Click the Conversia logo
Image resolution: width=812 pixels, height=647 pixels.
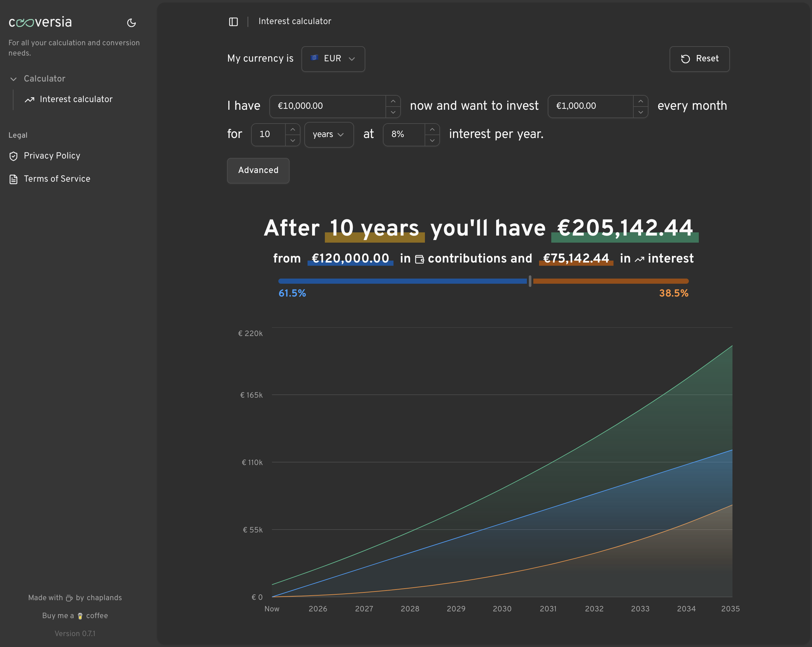click(x=40, y=22)
